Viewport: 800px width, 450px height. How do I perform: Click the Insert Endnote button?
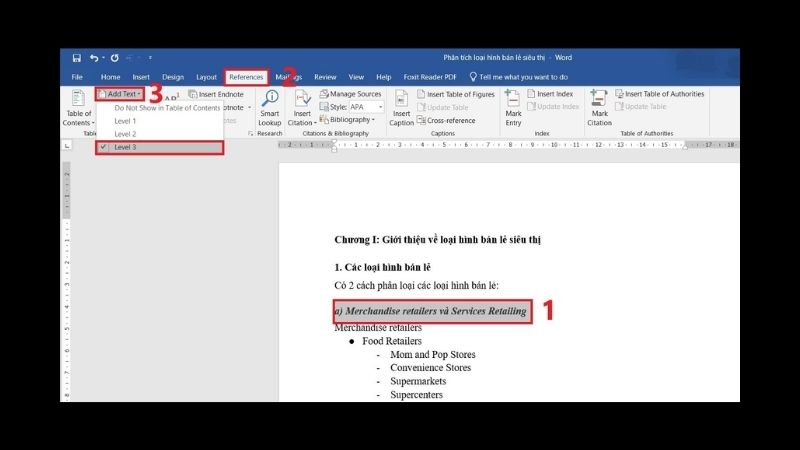point(219,94)
